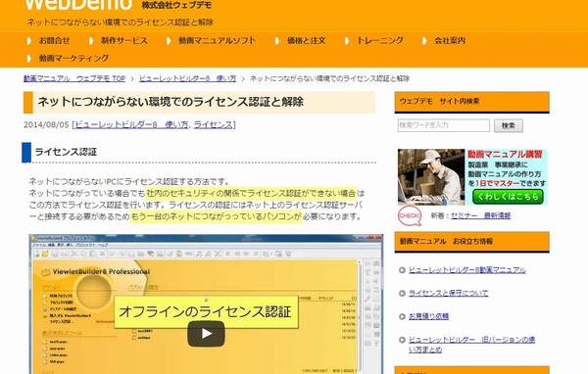Click the ライセンス認証 section heading

click(x=66, y=152)
